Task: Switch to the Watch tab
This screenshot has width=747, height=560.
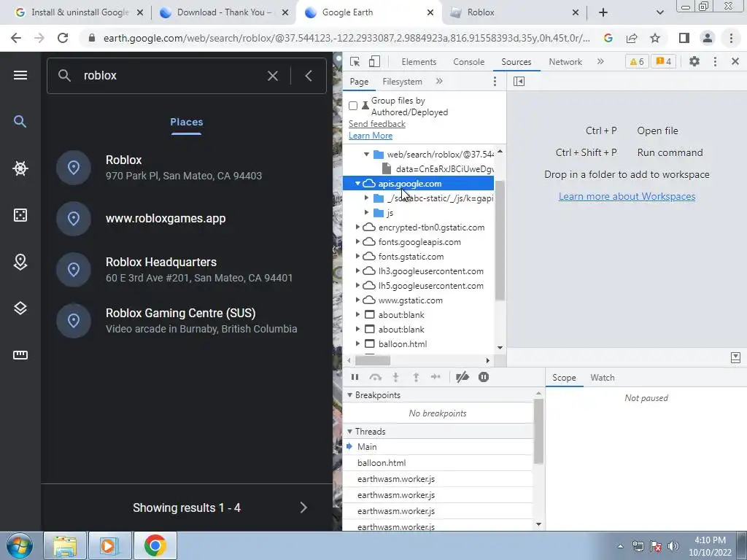Action: [x=602, y=378]
